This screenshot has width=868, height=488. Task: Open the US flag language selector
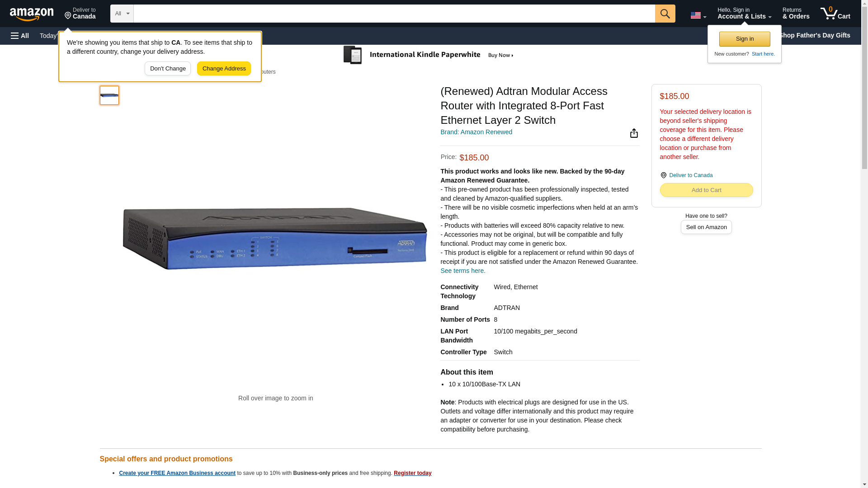coord(698,15)
